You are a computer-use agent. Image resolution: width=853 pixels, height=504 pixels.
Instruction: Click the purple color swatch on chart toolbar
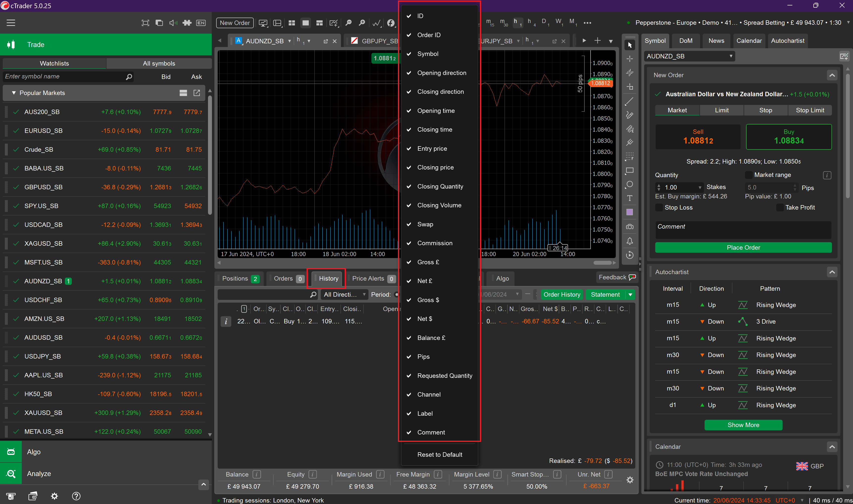tap(630, 212)
